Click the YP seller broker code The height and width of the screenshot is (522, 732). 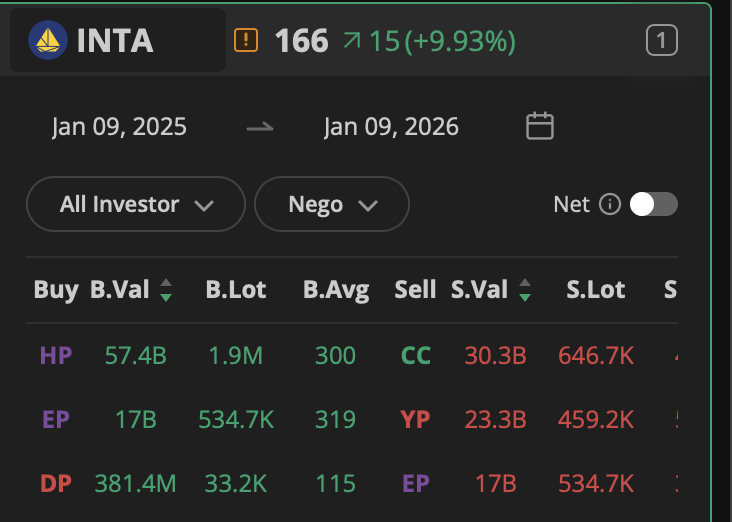coord(416,420)
